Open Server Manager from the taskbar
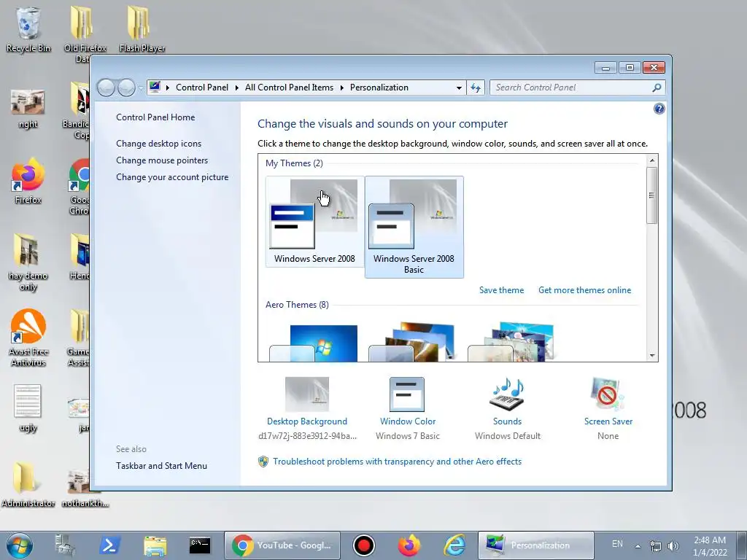The image size is (747, 560). (x=65, y=545)
